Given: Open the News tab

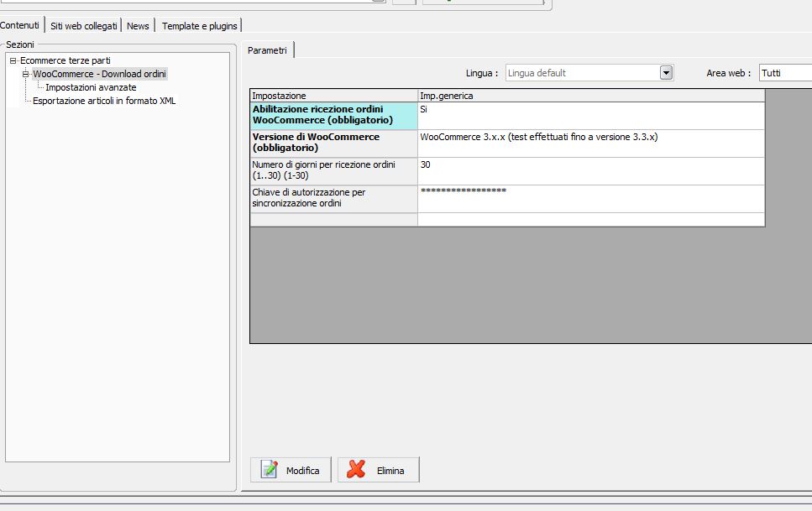Looking at the screenshot, I should (x=138, y=26).
